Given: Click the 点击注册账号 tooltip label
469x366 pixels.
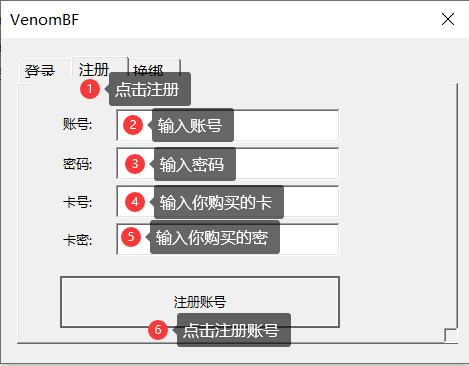Looking at the screenshot, I should (234, 330).
